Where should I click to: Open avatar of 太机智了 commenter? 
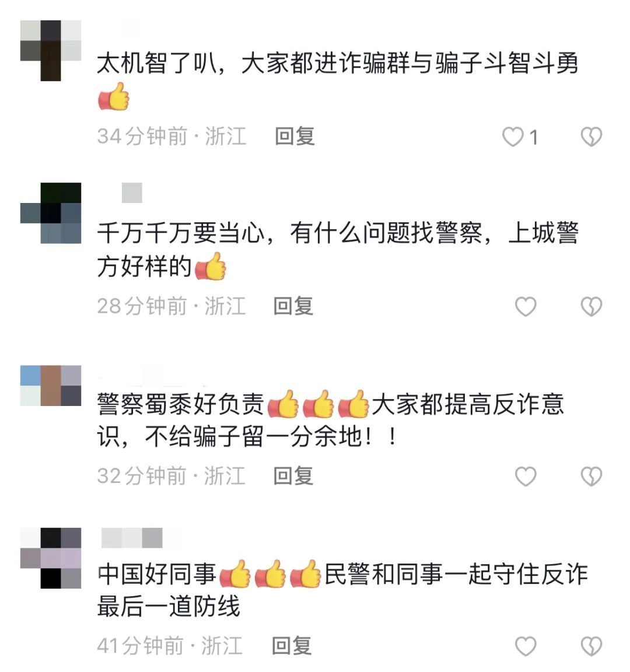51,50
